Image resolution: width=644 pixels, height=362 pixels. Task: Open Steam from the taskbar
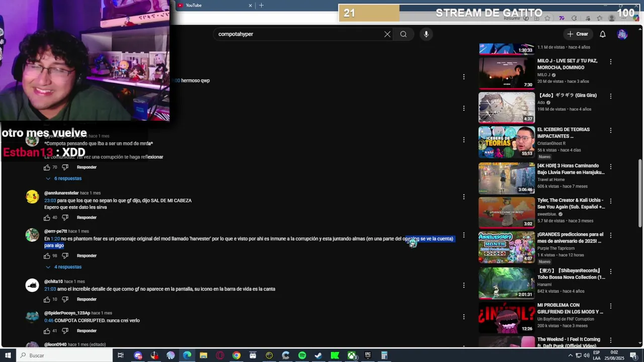pyautogui.click(x=318, y=355)
